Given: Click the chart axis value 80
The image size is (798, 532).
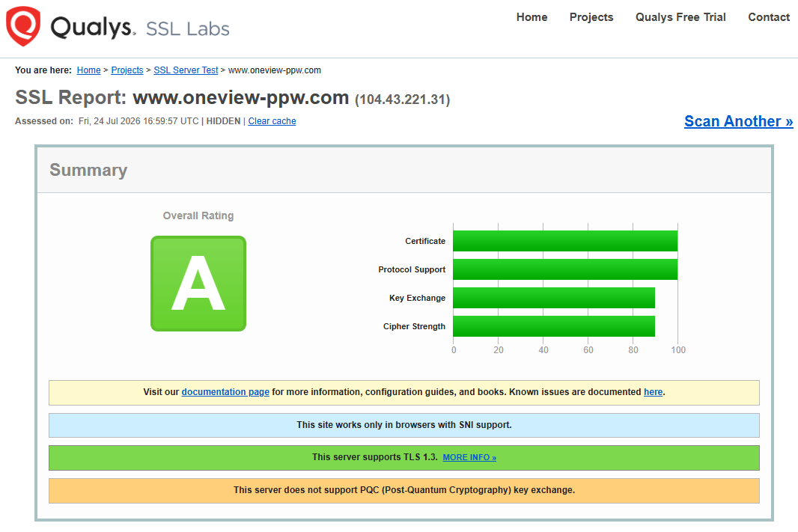Looking at the screenshot, I should point(633,350).
